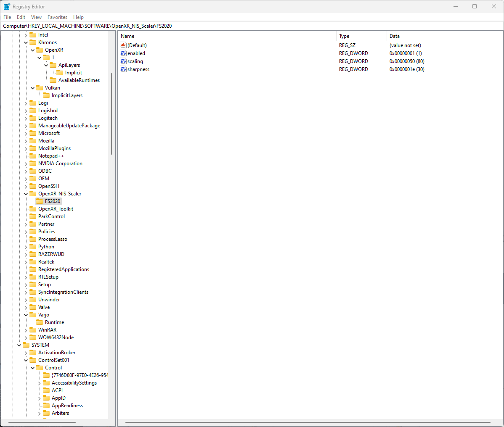Select the scaling DWORD value icon
The height and width of the screenshot is (427, 504).
click(123, 61)
